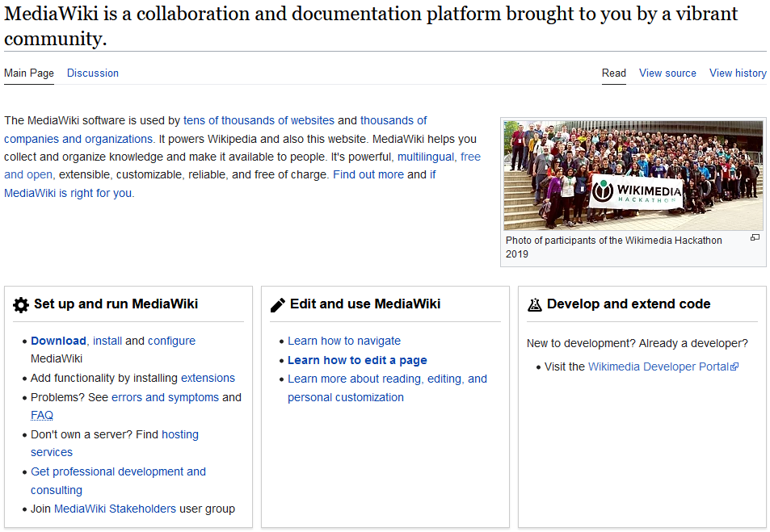Screen dimensions: 770x532
Task: Open Learn how to edit a page
Action: (x=357, y=360)
